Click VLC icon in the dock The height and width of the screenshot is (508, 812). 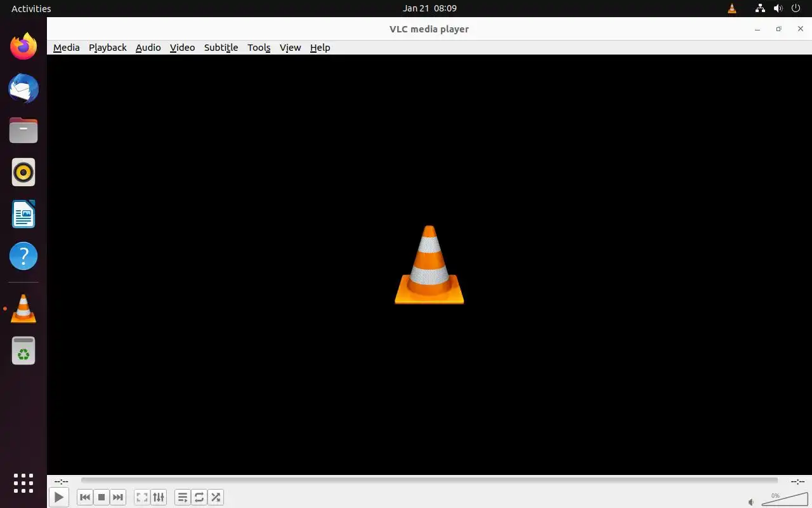(23, 309)
